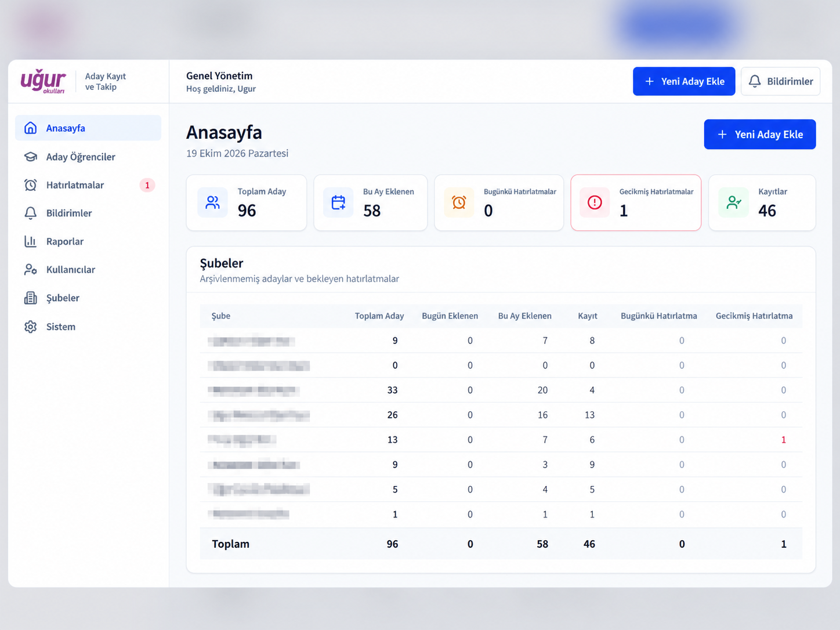
Task: Click the Toplam Aday value 26 in table
Action: point(393,415)
